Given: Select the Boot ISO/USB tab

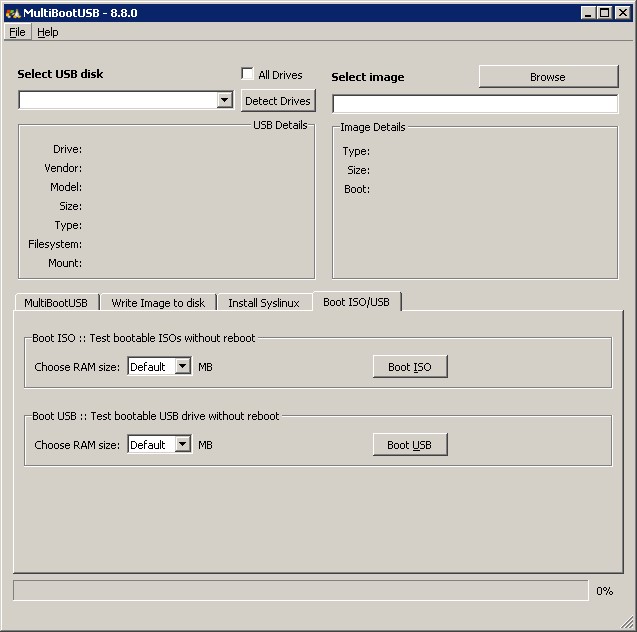Looking at the screenshot, I should coord(356,302).
